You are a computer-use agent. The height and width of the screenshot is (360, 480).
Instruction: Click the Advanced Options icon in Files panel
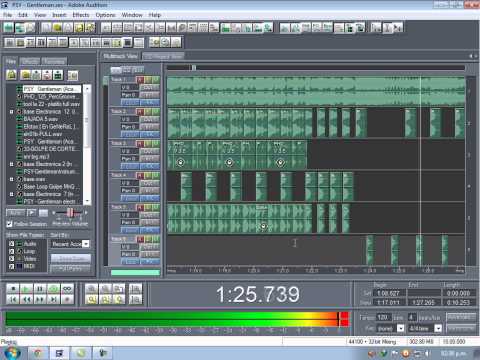click(73, 75)
